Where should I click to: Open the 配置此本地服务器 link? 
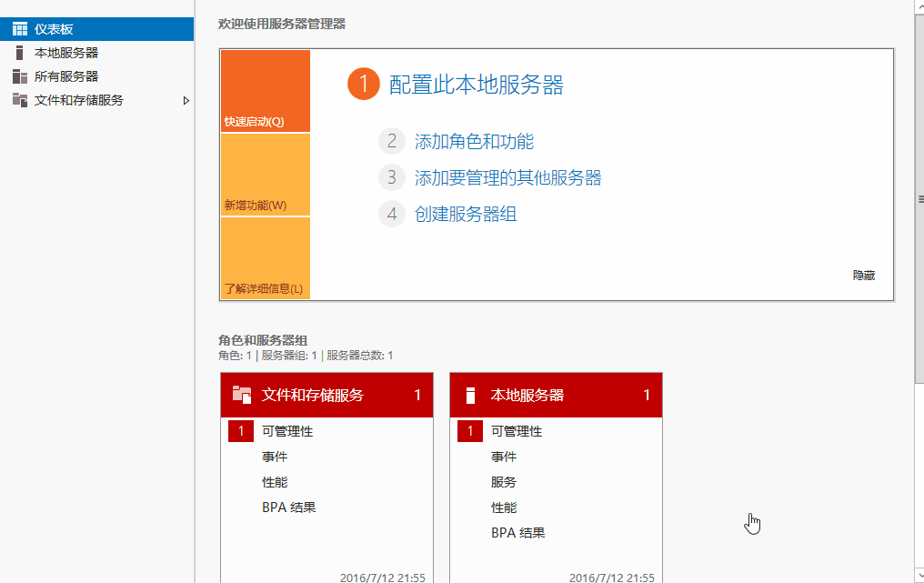477,85
